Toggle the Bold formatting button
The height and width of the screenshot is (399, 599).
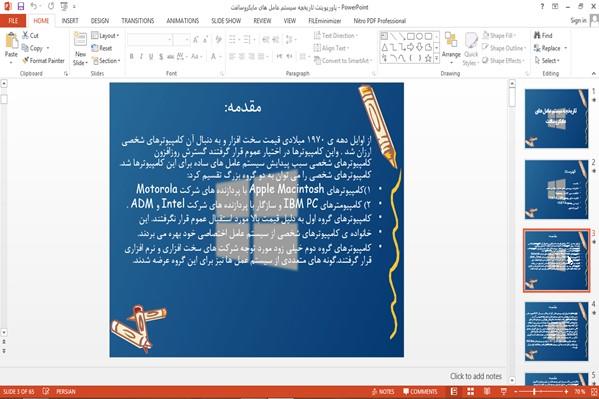(x=131, y=56)
